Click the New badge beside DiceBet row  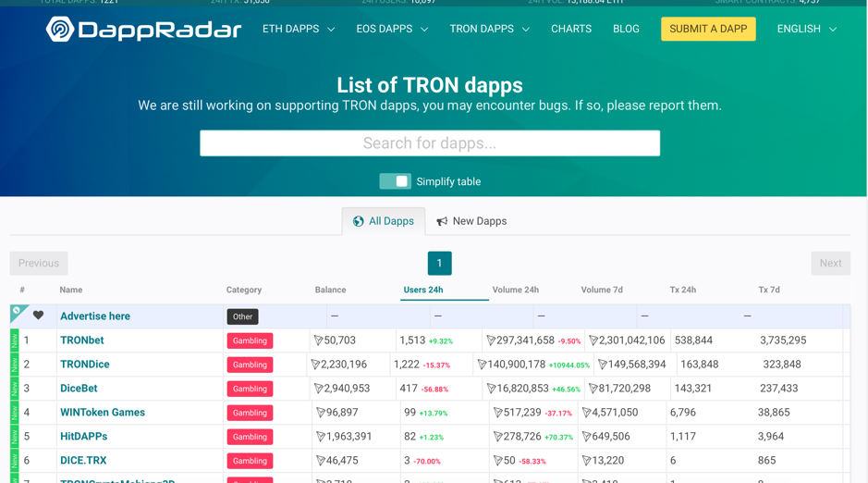tap(15, 389)
